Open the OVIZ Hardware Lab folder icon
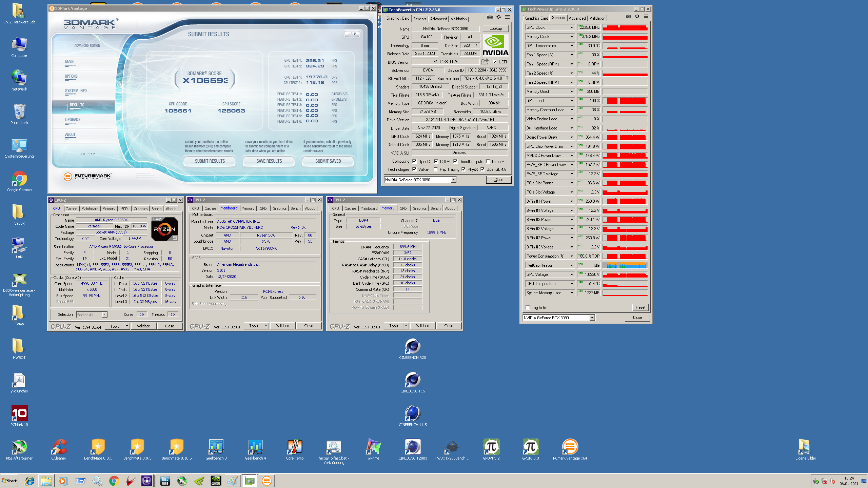The height and width of the screenshot is (488, 868). 19,14
